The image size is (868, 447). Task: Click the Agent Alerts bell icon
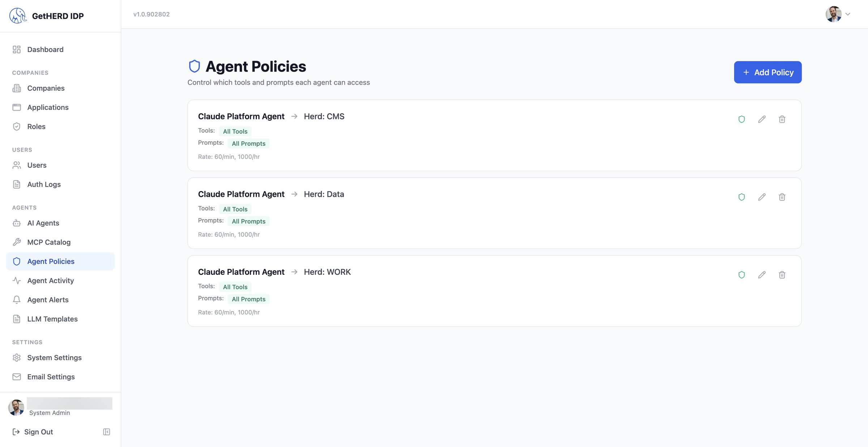[17, 300]
